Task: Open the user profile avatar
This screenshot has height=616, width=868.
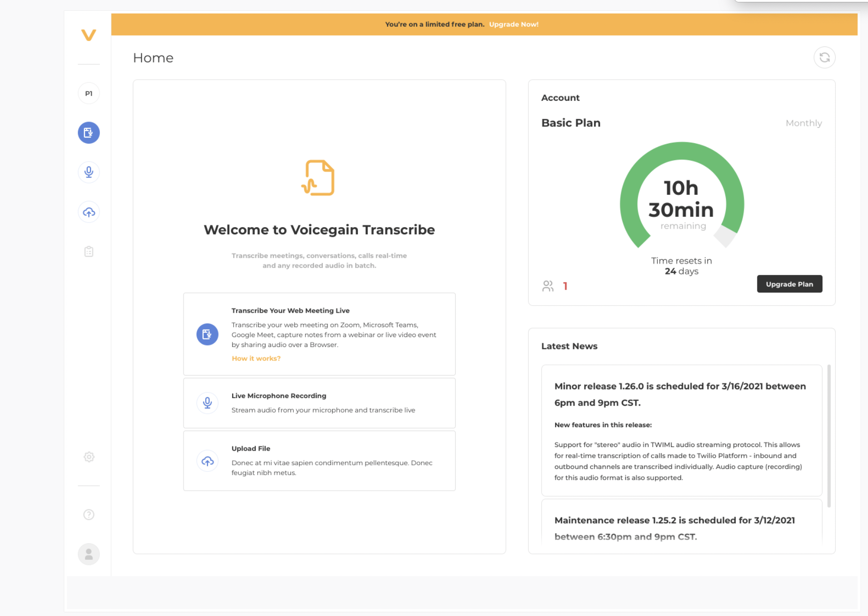Action: tap(89, 554)
